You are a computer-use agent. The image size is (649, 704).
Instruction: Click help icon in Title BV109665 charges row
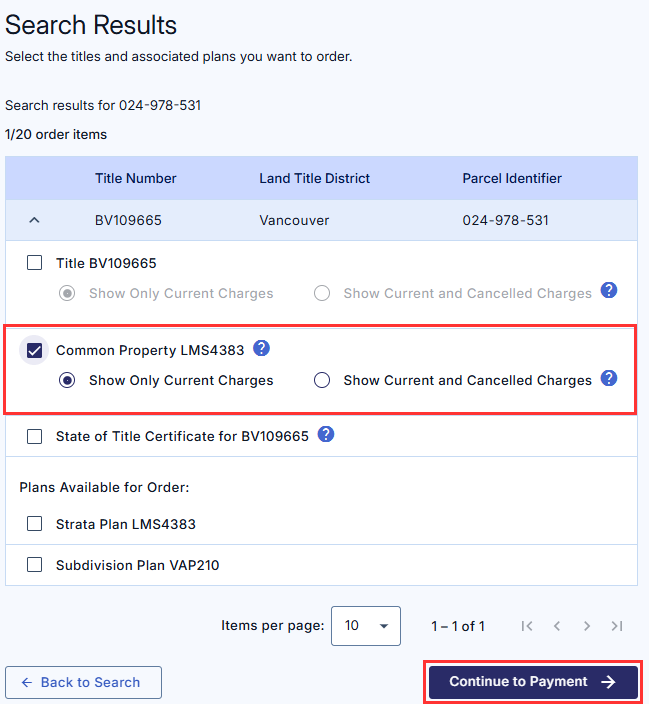609,291
